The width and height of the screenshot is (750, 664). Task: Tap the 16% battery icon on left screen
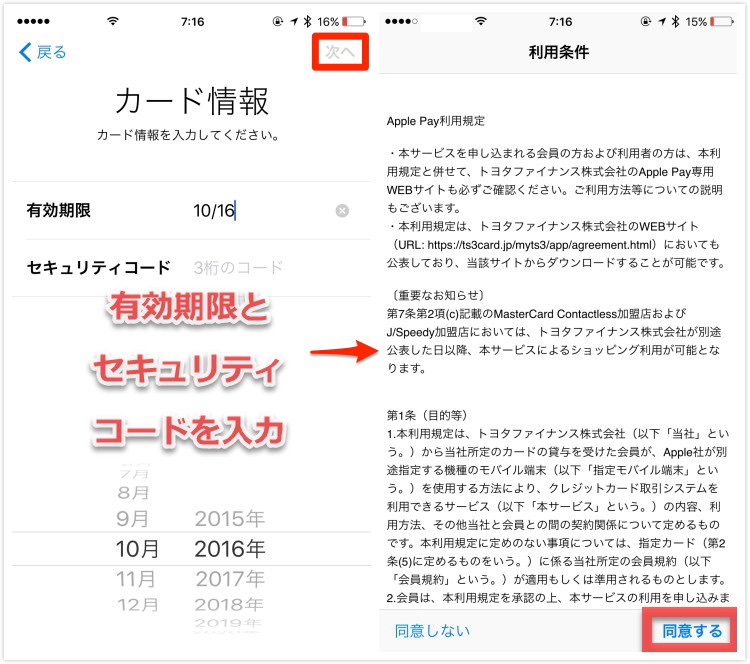tap(354, 22)
